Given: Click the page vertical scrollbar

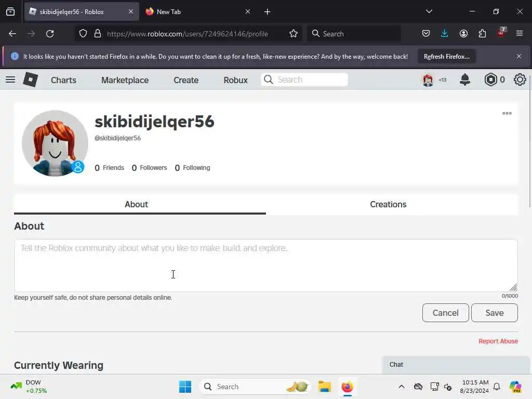Looking at the screenshot, I should click(x=530, y=142).
